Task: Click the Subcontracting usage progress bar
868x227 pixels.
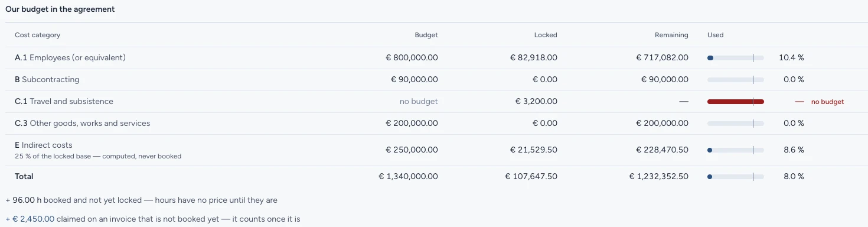Action: tap(736, 80)
